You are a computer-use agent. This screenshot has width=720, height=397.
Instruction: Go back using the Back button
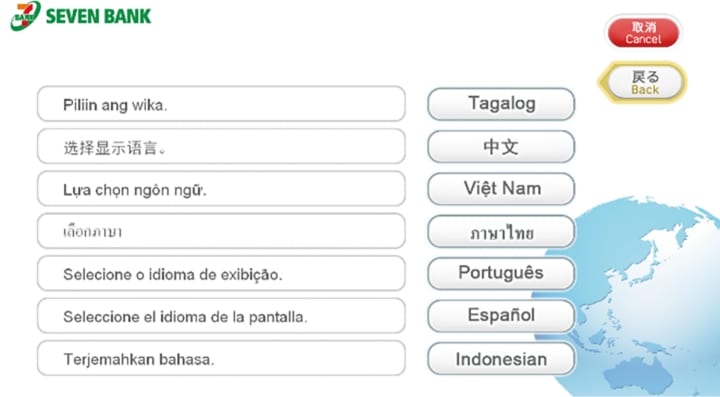642,83
